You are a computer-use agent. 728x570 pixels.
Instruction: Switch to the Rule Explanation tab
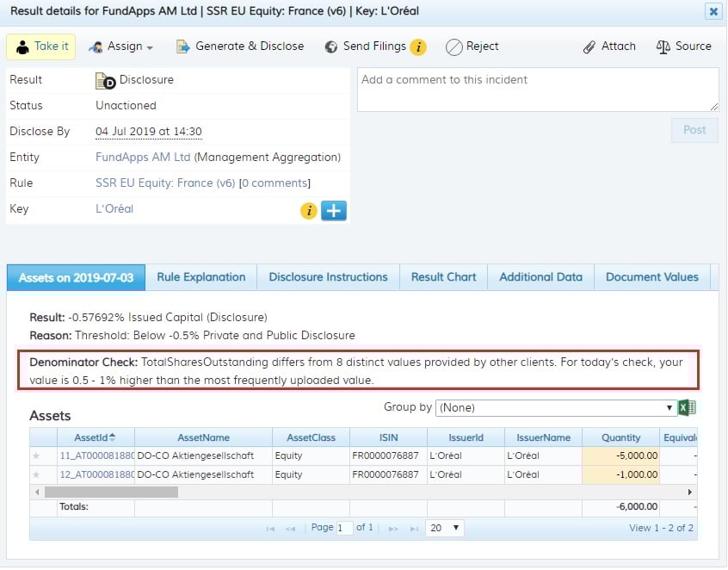click(201, 277)
